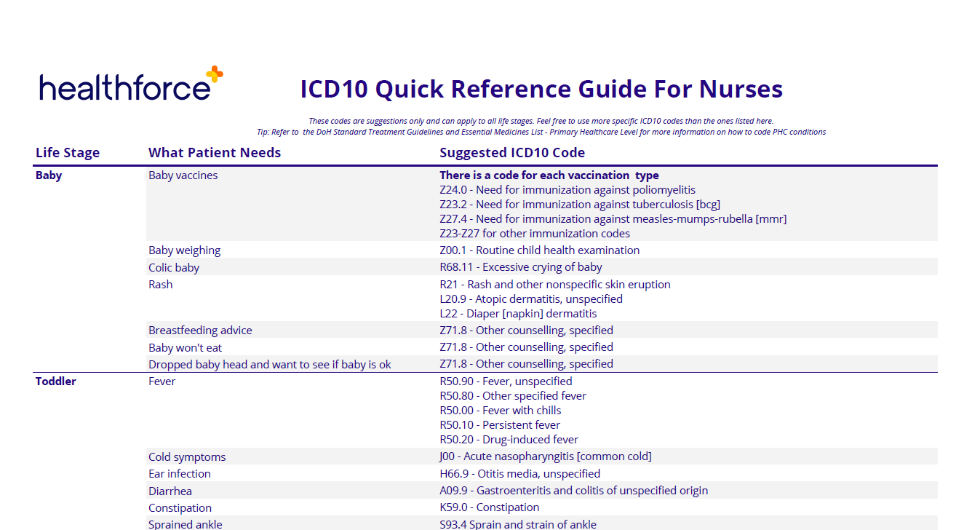The height and width of the screenshot is (530, 980).
Task: Select the Baby vaccines row
Action: [x=183, y=175]
